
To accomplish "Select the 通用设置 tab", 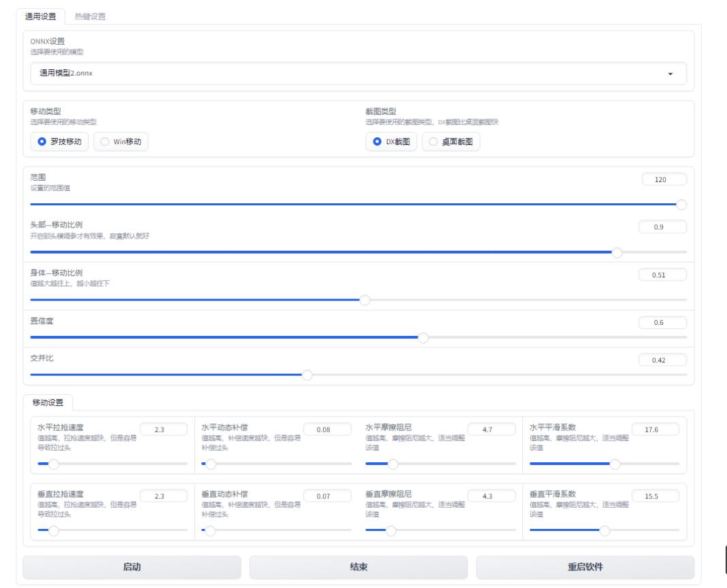I will point(40,16).
